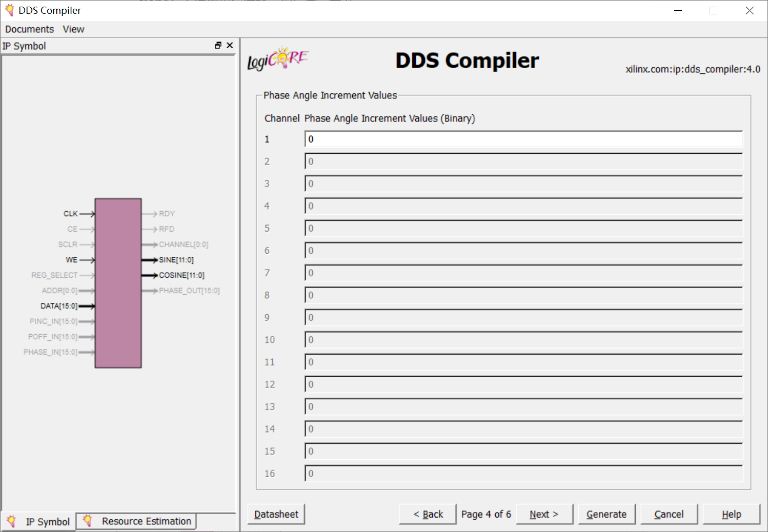Click channel 2 phase increment field

(x=523, y=161)
